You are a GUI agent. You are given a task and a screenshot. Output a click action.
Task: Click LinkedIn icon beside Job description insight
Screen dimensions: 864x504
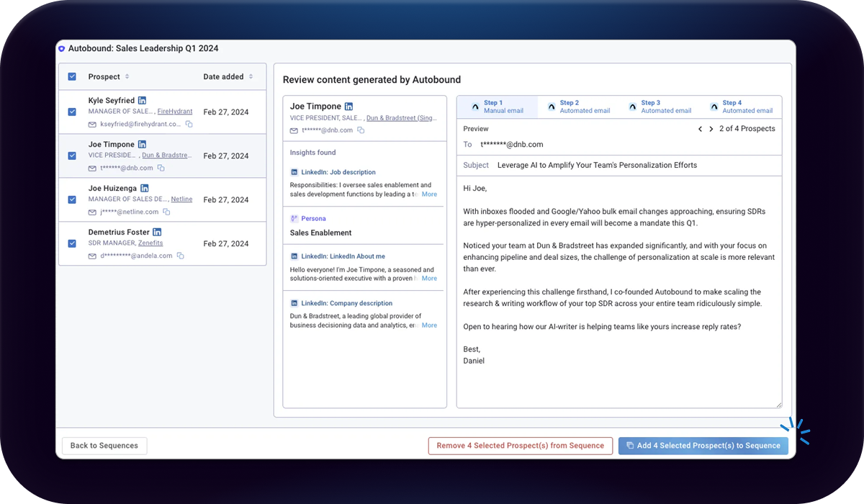click(294, 173)
